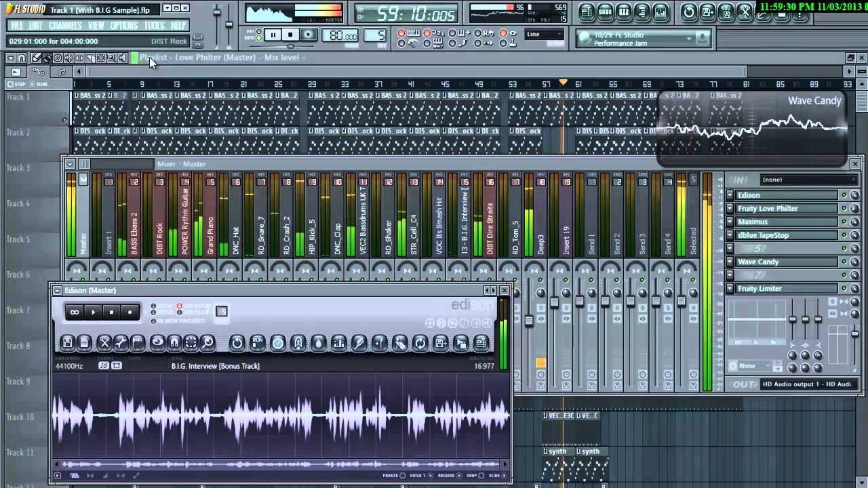Open the Mixer view icon
The height and width of the screenshot is (488, 868).
(x=660, y=12)
